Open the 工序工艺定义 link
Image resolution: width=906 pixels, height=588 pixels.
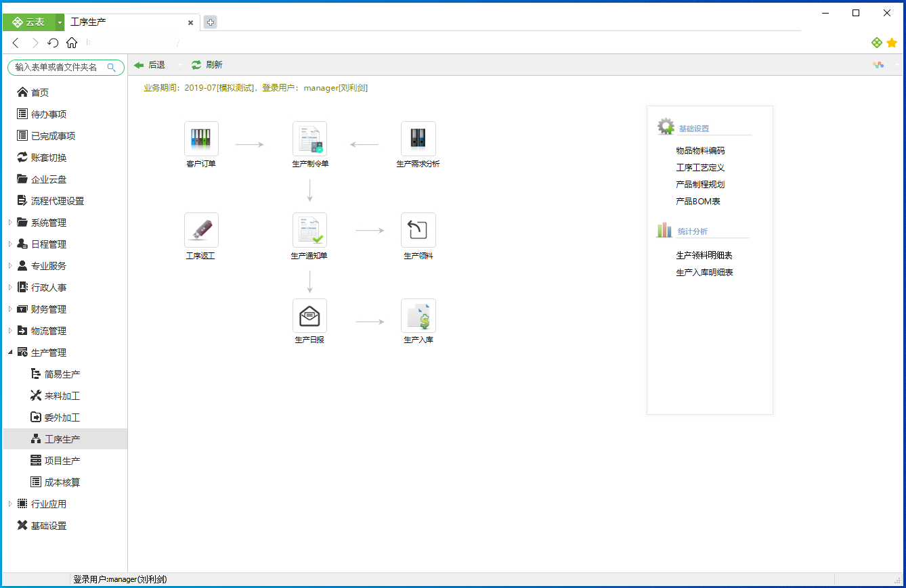pyautogui.click(x=700, y=168)
